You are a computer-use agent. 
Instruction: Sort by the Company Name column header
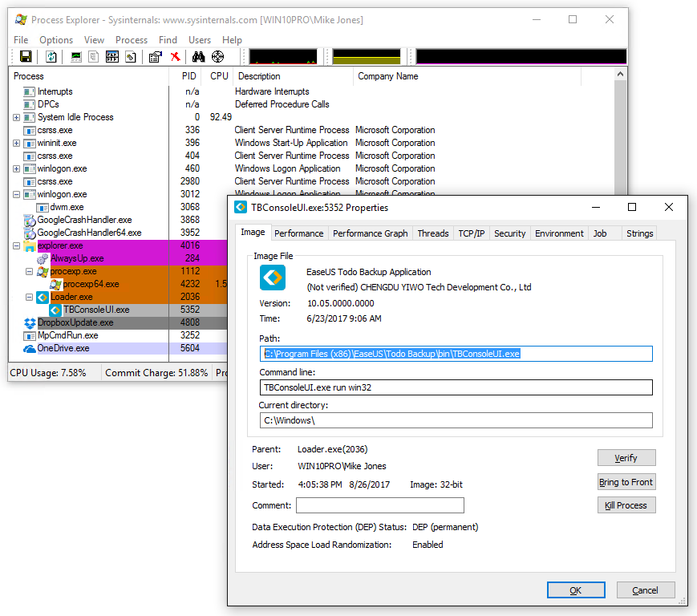coord(468,76)
